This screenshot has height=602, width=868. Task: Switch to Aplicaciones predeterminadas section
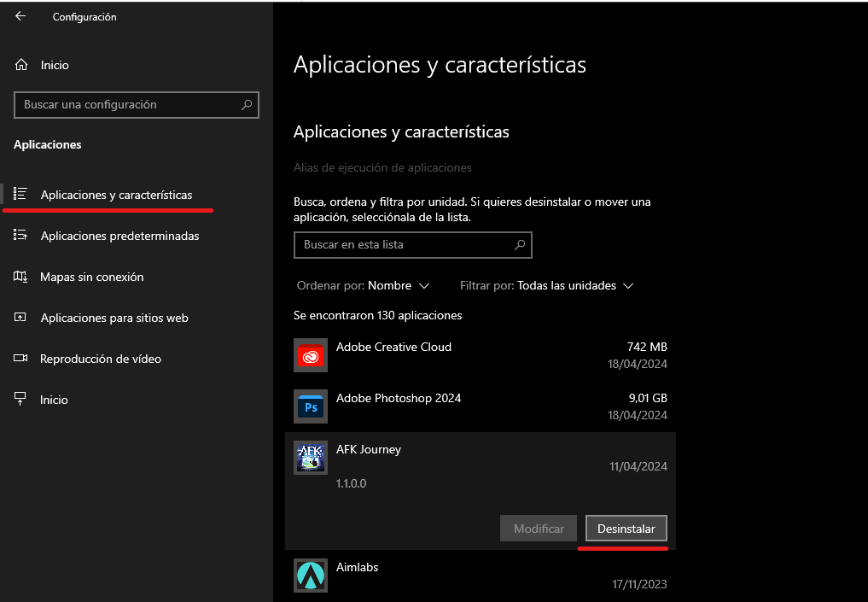(x=119, y=236)
